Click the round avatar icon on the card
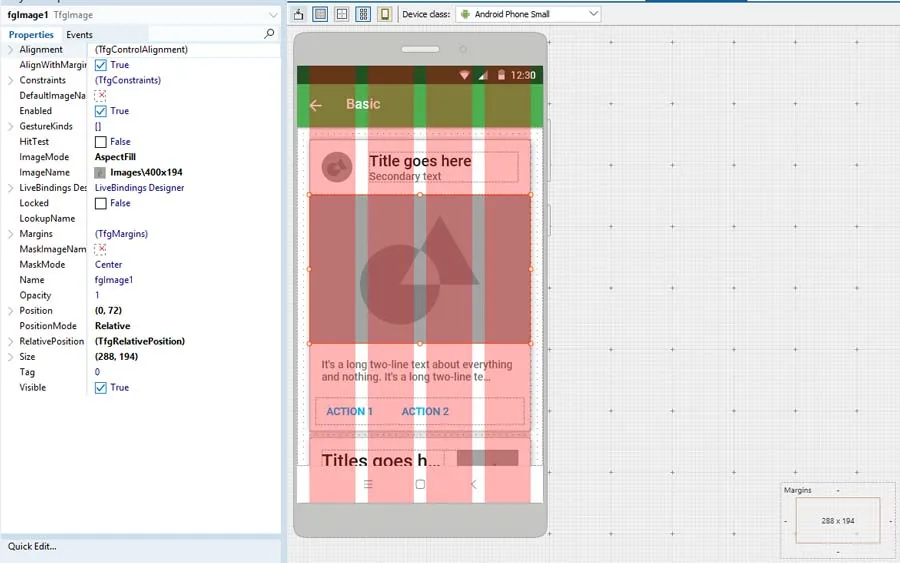The height and width of the screenshot is (563, 900). [337, 167]
